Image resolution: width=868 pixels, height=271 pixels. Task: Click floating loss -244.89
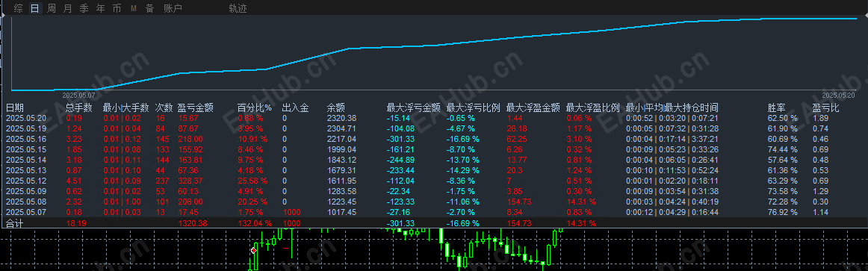400,160
